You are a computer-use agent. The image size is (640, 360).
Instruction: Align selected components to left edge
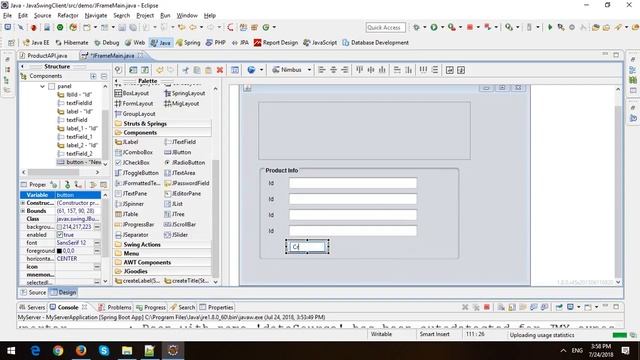point(322,70)
